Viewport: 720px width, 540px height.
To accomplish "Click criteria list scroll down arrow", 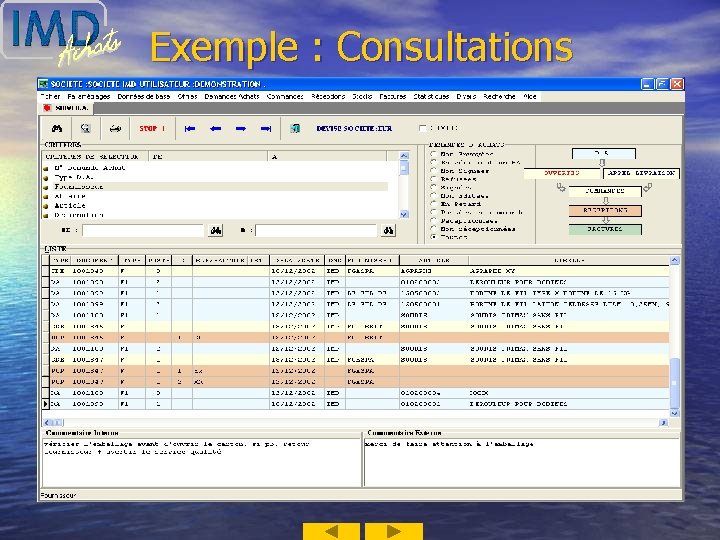I will (x=404, y=214).
